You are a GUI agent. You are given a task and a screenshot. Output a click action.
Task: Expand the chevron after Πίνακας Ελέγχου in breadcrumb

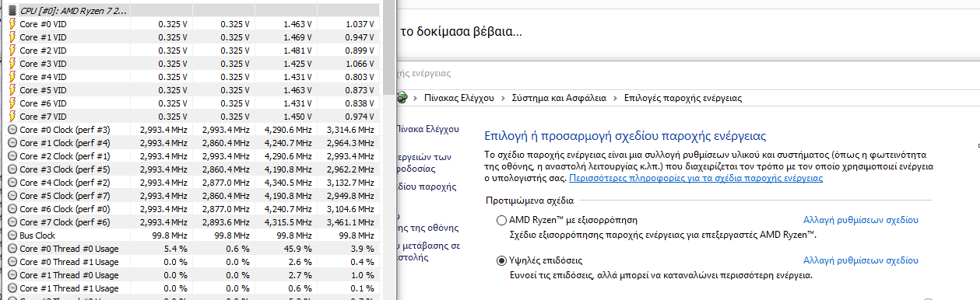tap(503, 99)
